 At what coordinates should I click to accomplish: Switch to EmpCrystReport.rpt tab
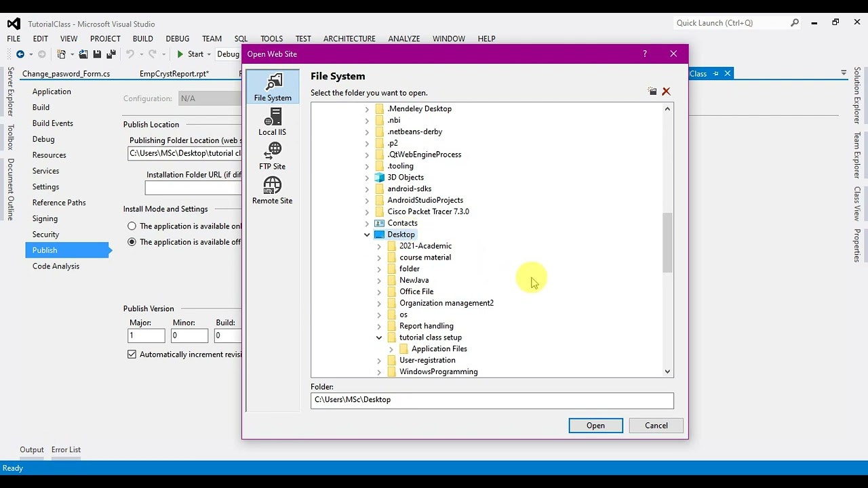174,74
